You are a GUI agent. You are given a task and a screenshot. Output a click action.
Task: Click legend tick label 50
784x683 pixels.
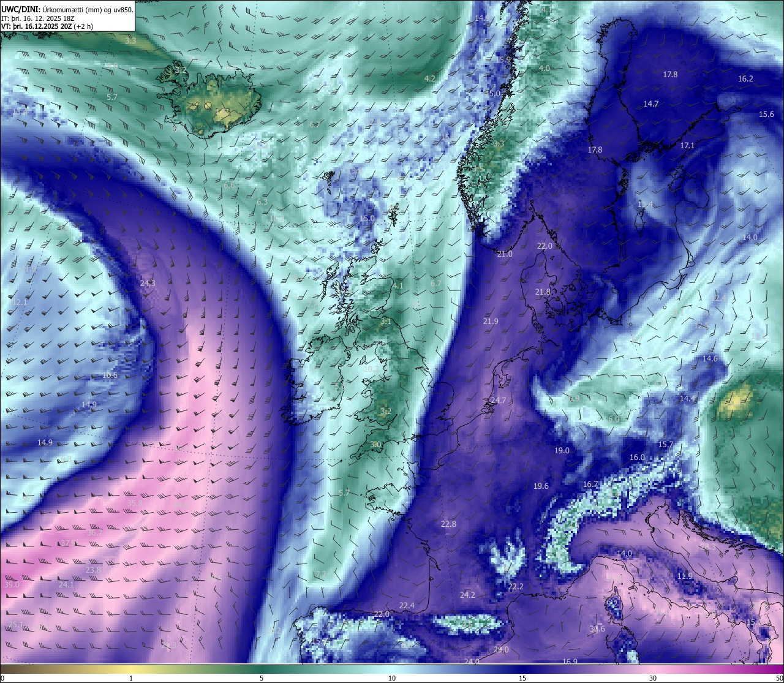778,678
